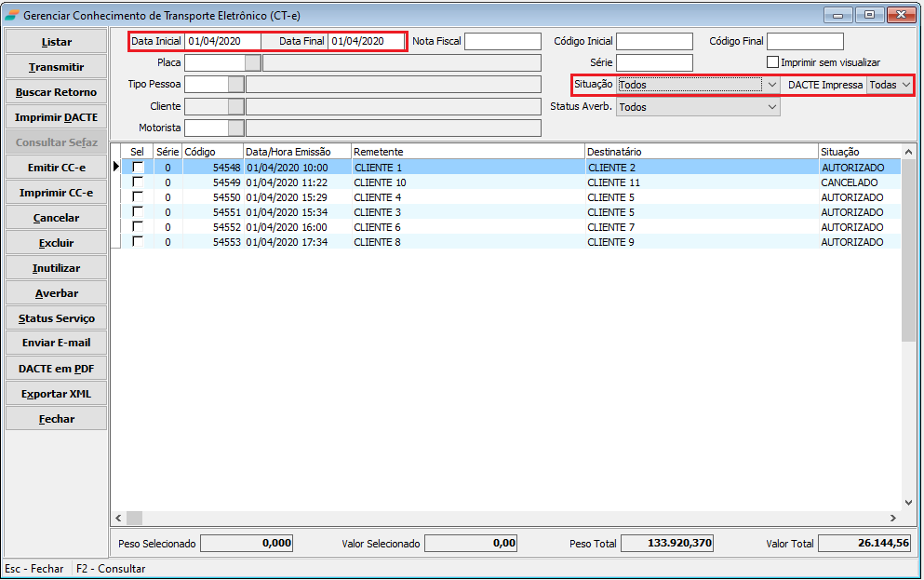The image size is (924, 580).
Task: Click the Data/Hora Emissão column header
Action: click(x=296, y=152)
